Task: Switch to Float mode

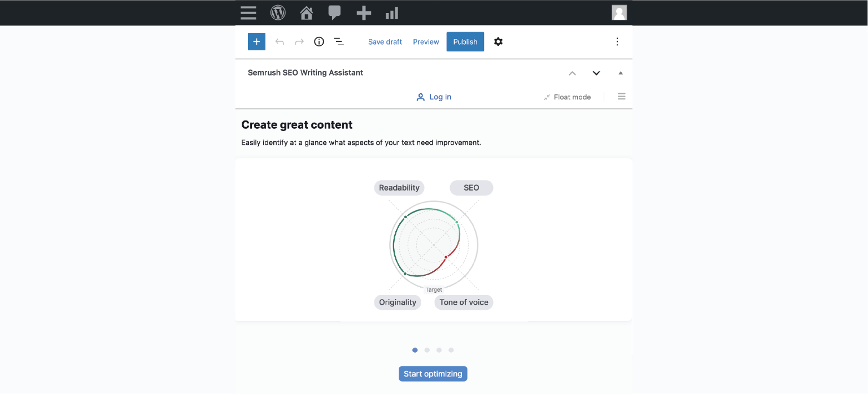Action: pyautogui.click(x=567, y=97)
